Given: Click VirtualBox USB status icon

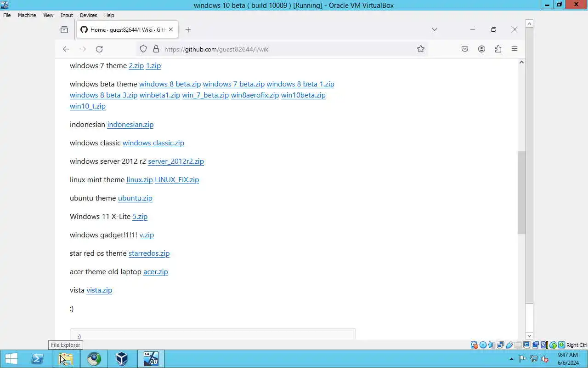Looking at the screenshot, I should click(x=509, y=345).
